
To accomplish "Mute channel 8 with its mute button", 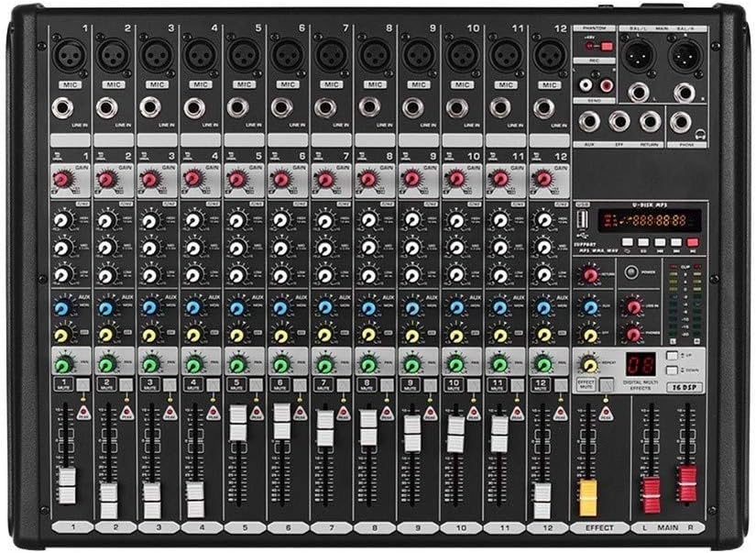I will (387, 384).
